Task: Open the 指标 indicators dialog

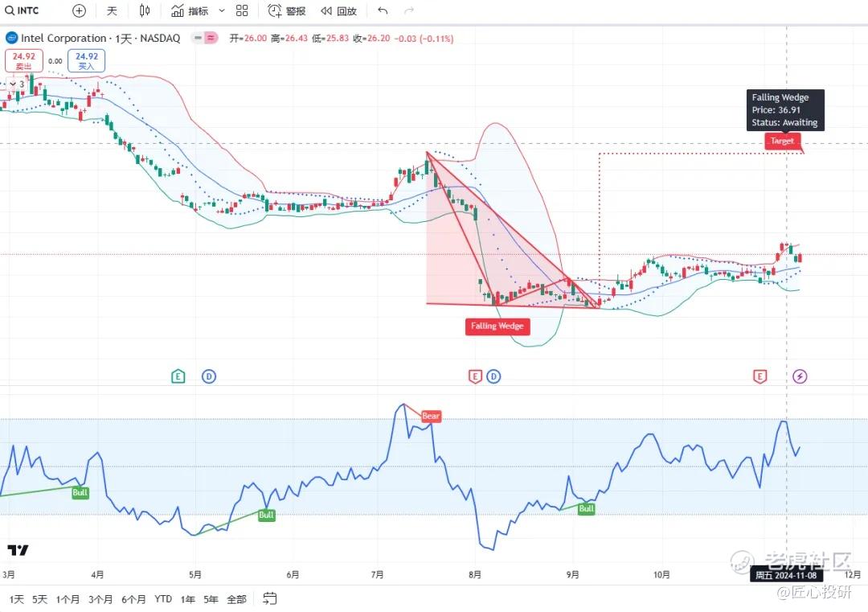Action: tap(190, 10)
